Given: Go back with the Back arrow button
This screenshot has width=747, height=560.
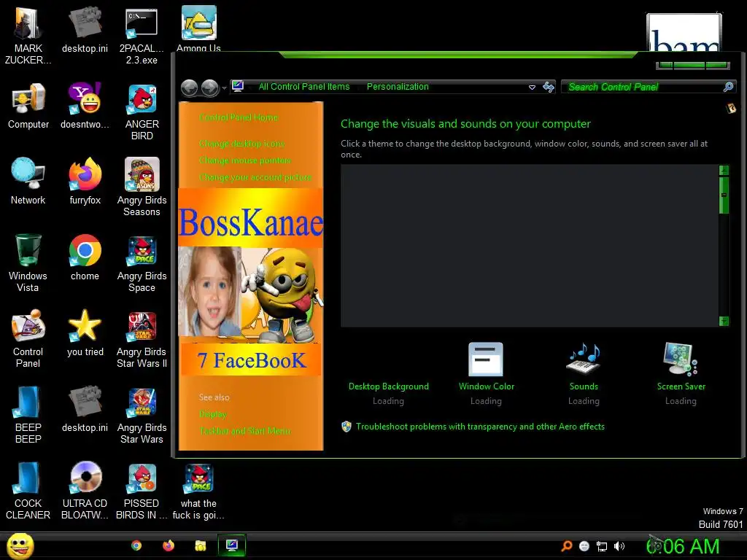Looking at the screenshot, I should (x=190, y=87).
